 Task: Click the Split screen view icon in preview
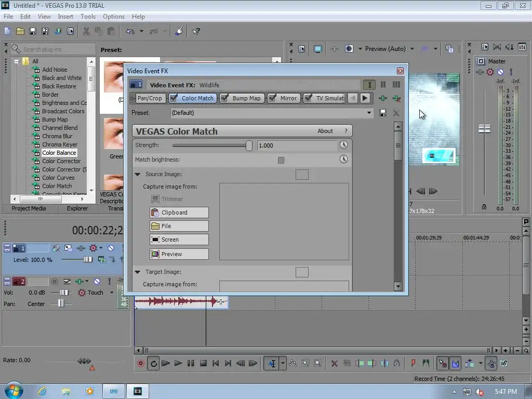pyautogui.click(x=349, y=48)
